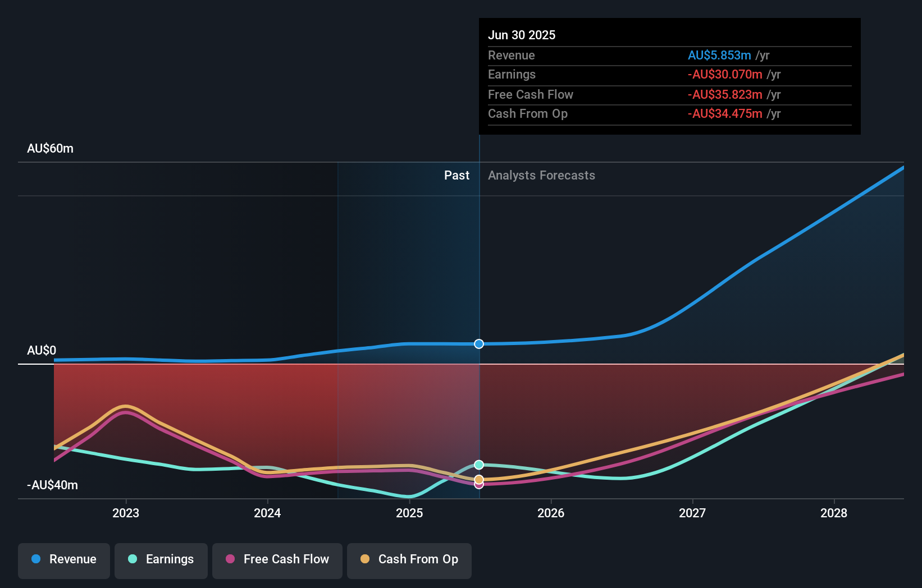Select the Revenue data point marker on the chart
Screen dimensions: 922x588
pos(478,344)
